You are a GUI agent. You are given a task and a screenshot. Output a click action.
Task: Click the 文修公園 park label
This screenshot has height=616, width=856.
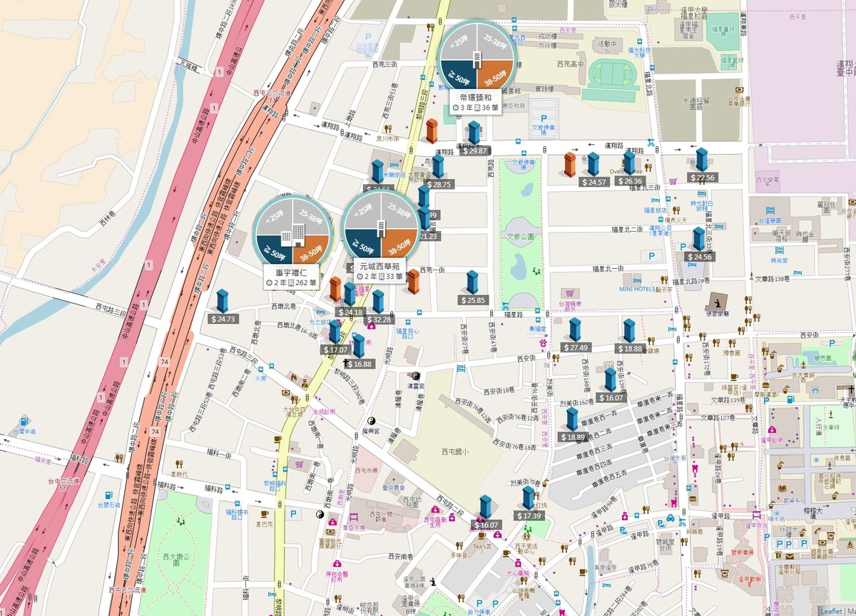(521, 236)
